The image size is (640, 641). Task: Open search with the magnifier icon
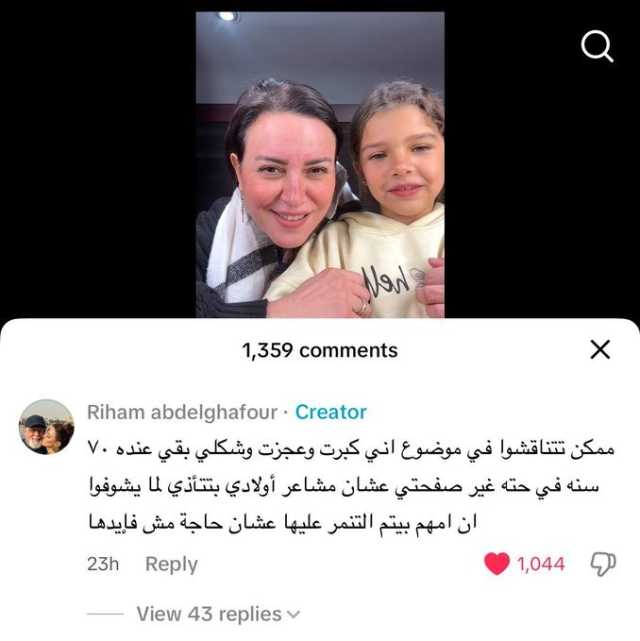pyautogui.click(x=597, y=47)
